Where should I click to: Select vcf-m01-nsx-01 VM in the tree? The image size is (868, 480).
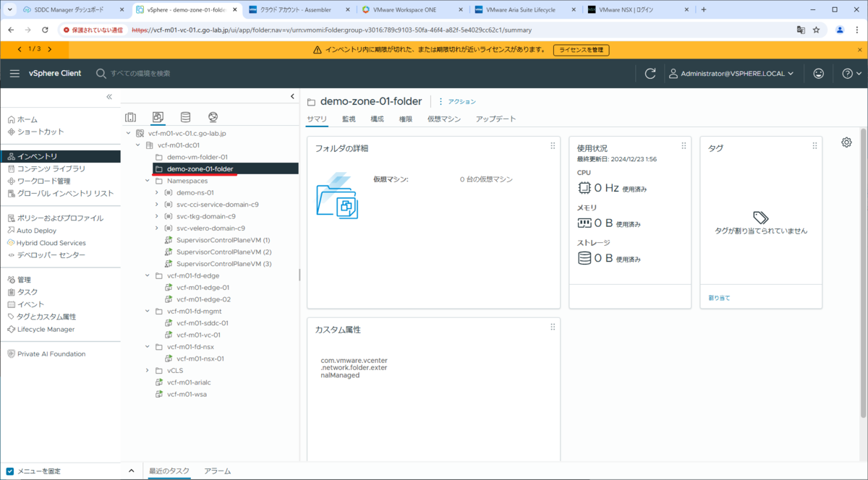200,359
